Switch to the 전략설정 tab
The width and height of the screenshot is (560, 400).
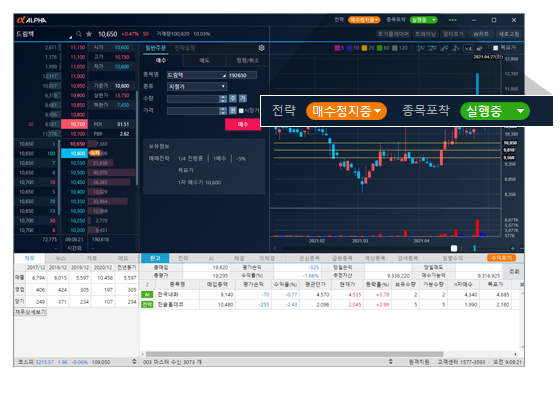click(185, 48)
